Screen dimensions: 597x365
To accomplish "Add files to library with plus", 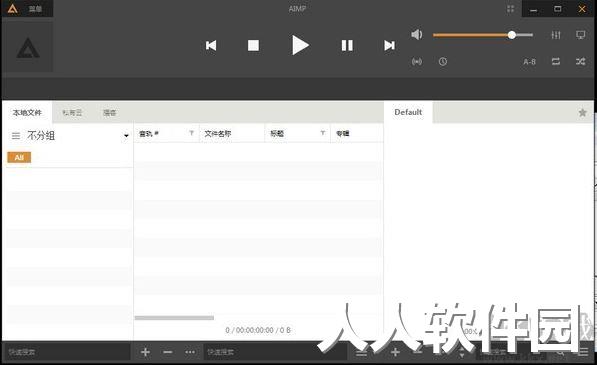I will pos(145,352).
